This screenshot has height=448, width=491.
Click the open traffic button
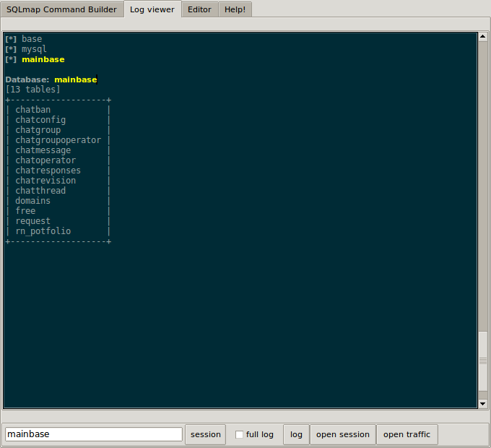[407, 434]
